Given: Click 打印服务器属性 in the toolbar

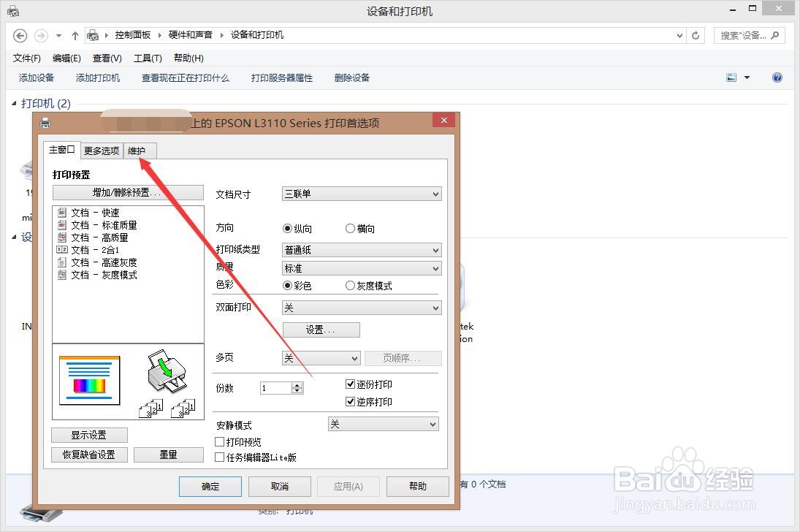Looking at the screenshot, I should [281, 77].
